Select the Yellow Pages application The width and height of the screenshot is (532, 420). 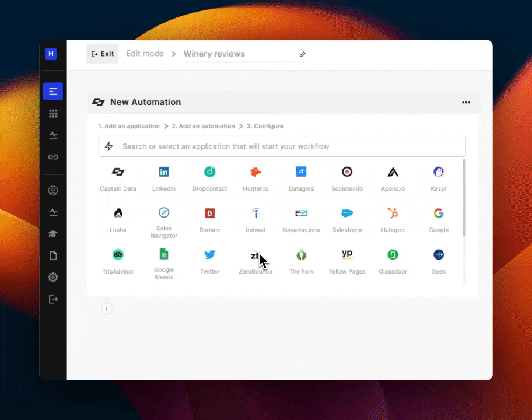pos(347,262)
